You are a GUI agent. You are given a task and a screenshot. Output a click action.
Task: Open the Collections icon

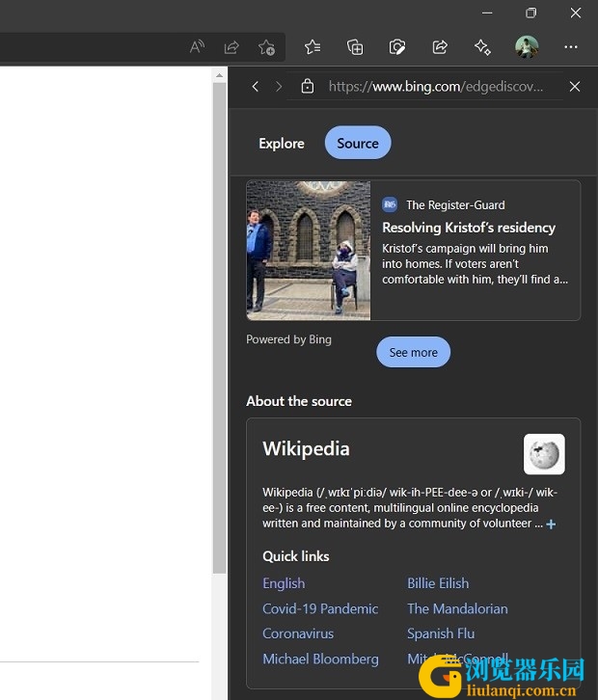(x=355, y=47)
